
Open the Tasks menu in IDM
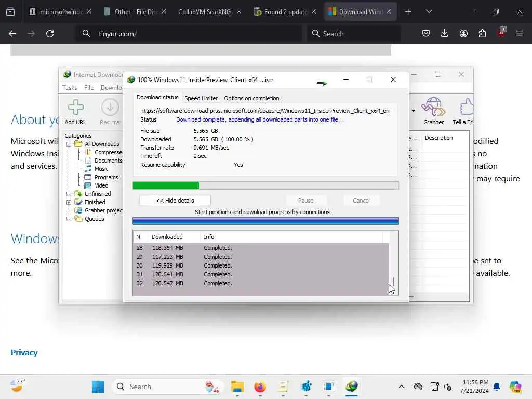pyautogui.click(x=70, y=87)
